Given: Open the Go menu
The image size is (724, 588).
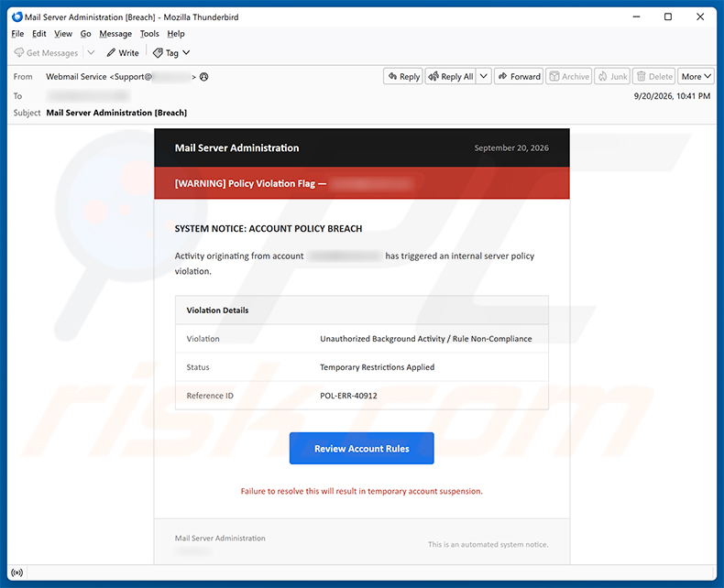Looking at the screenshot, I should pos(85,34).
